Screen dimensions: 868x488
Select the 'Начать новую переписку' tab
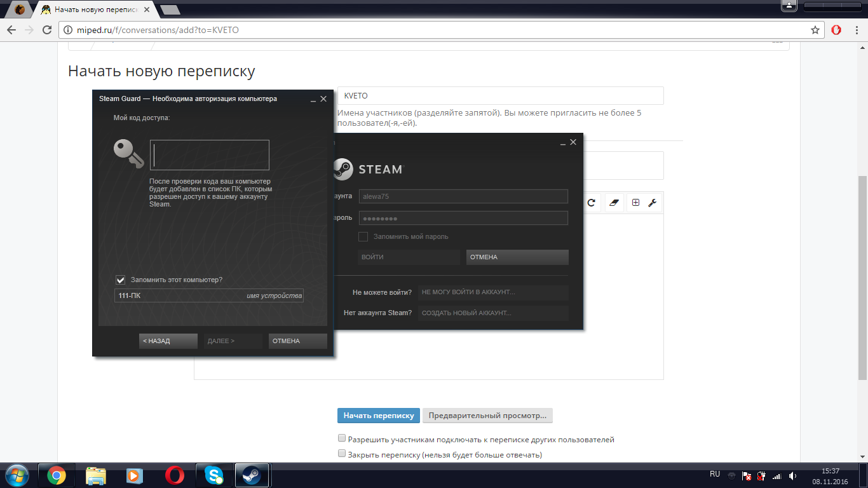click(x=95, y=10)
